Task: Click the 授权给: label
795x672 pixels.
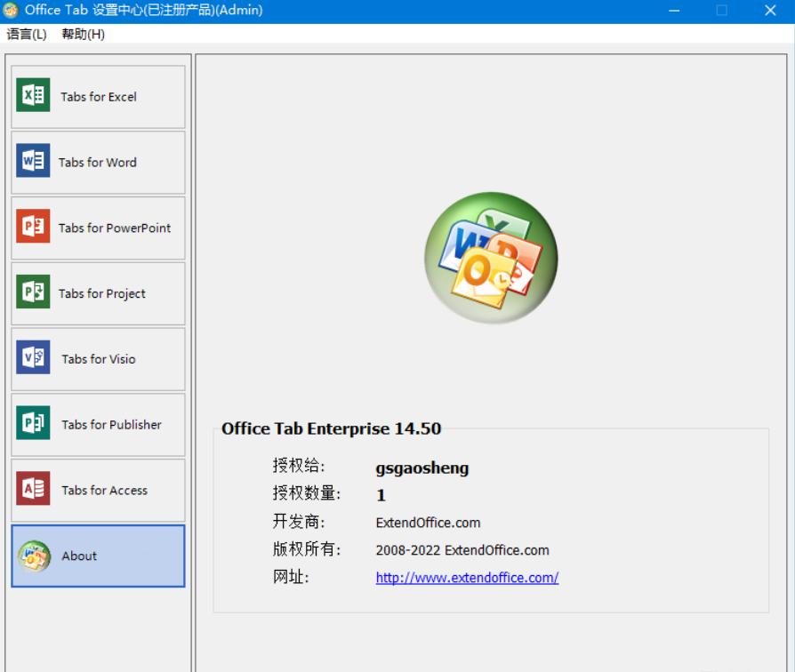Action: [x=299, y=466]
